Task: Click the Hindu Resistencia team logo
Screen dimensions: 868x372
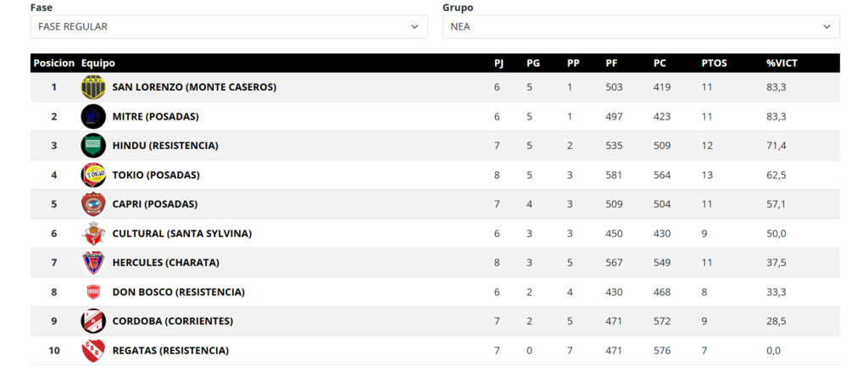Action: [92, 146]
